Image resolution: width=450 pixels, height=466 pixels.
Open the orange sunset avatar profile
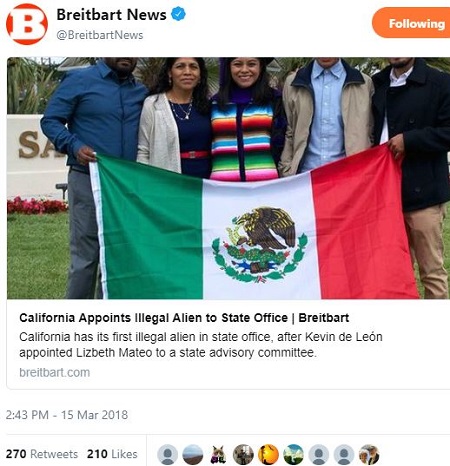[x=268, y=454]
